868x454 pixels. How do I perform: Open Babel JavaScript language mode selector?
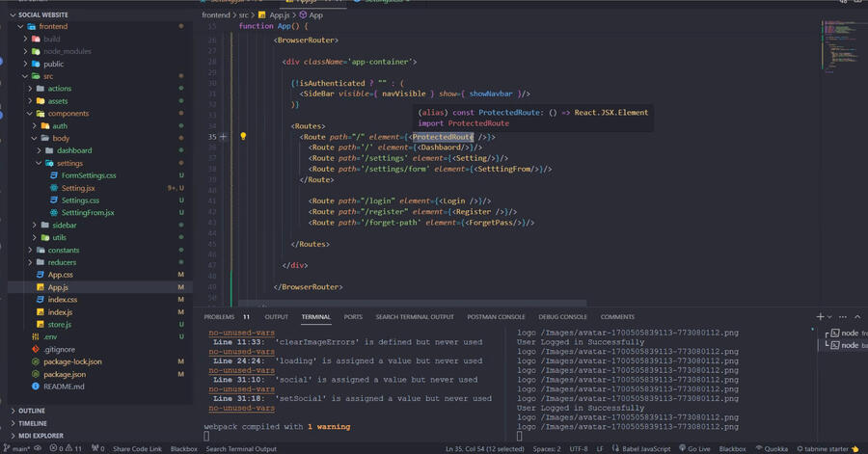[x=642, y=448]
